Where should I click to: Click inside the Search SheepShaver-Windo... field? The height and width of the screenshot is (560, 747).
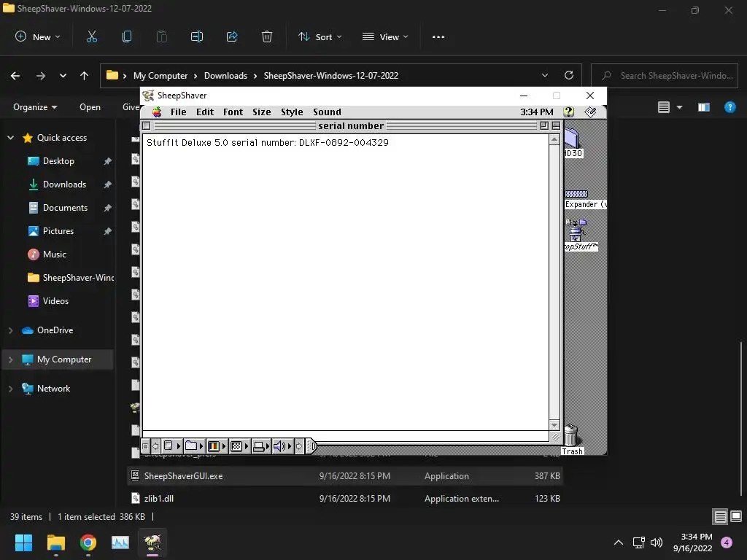coord(664,75)
